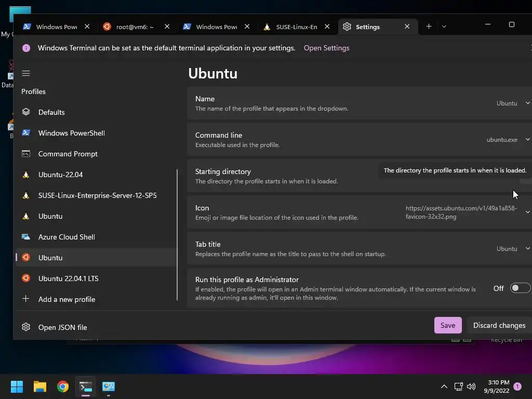Select the Command Prompt profile

tap(96, 154)
